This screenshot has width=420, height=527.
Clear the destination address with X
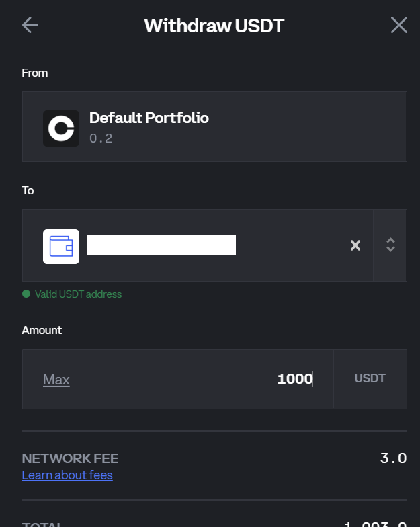pos(355,245)
